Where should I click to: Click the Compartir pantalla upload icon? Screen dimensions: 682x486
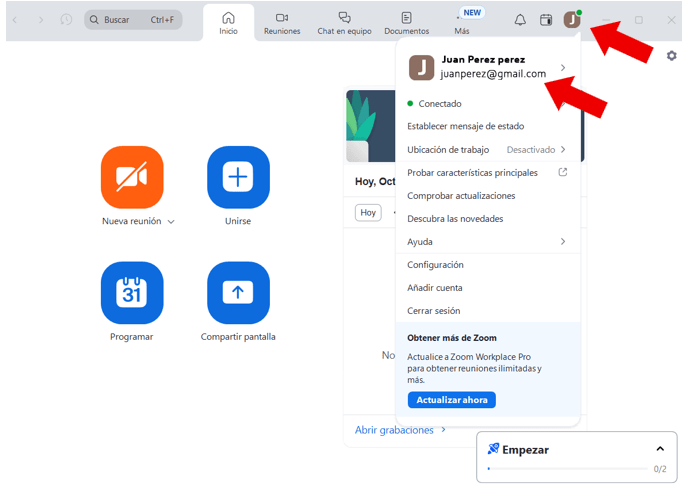point(238,292)
